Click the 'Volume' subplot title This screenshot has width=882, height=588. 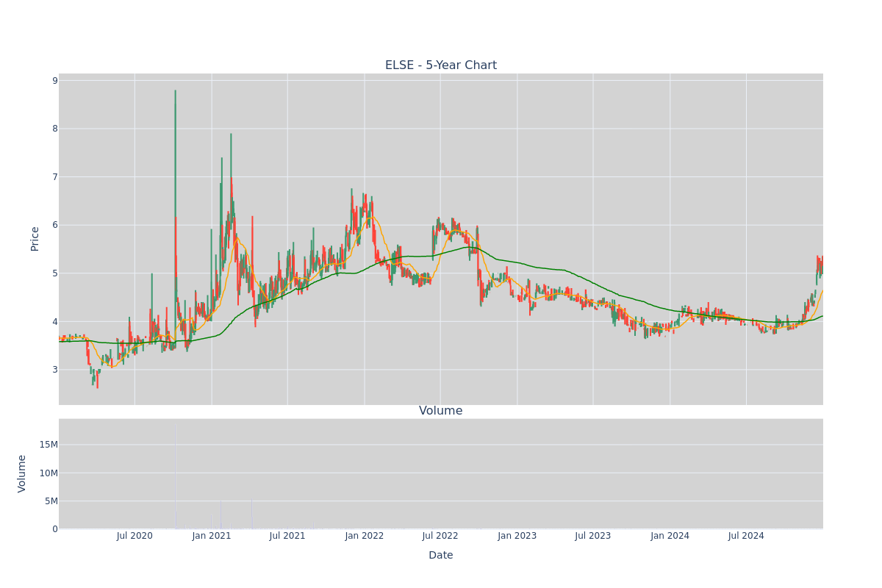441,411
